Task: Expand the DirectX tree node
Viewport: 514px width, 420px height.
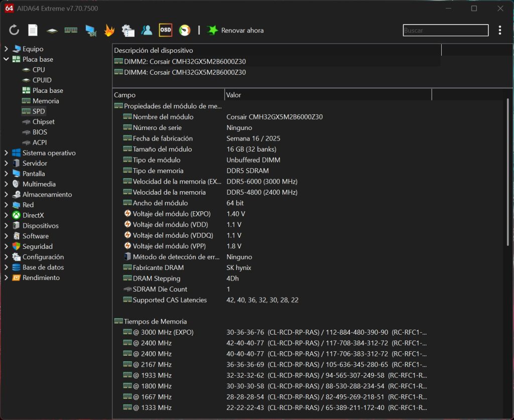Action: (x=6, y=215)
